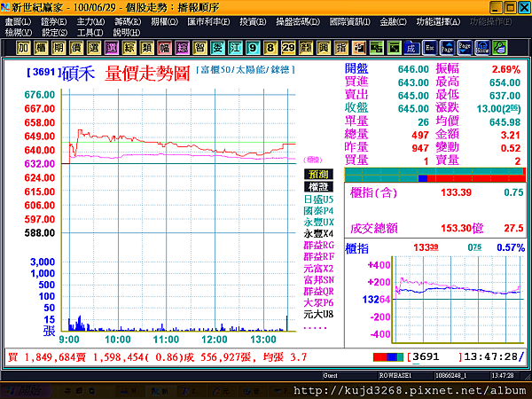
Task: Click the yellow 綜 toolbar icon
Action: pos(129,48)
